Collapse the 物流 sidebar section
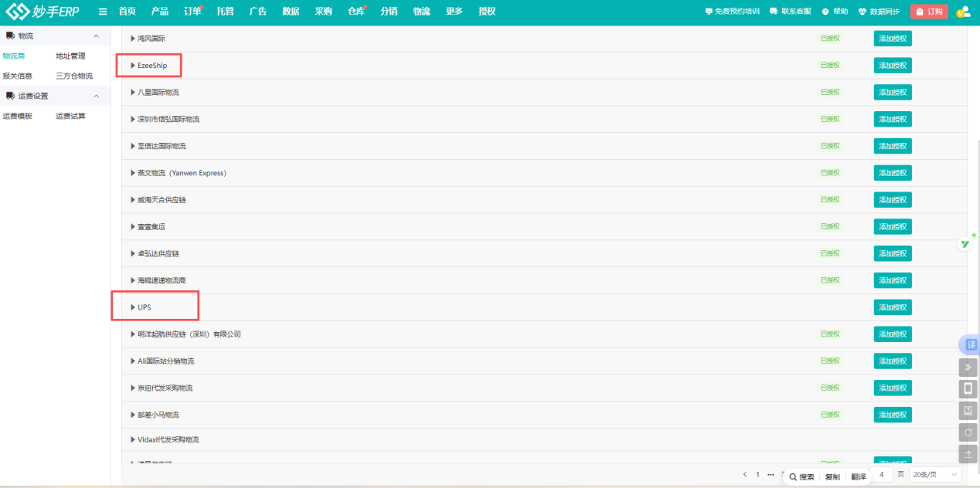Image resolution: width=980 pixels, height=488 pixels. tap(96, 36)
